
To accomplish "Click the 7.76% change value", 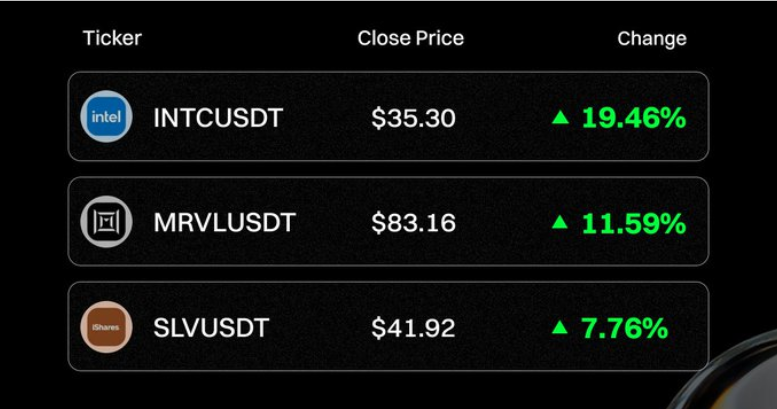I will (x=624, y=328).
